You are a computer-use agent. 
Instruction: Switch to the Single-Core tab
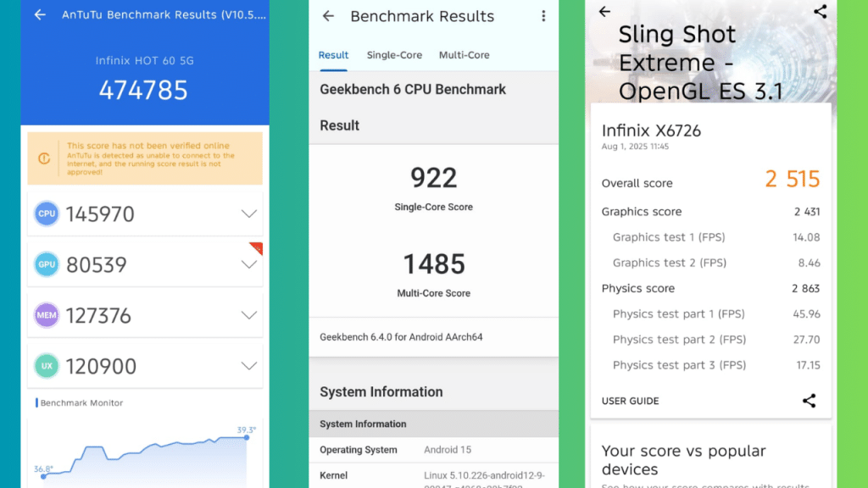[394, 55]
